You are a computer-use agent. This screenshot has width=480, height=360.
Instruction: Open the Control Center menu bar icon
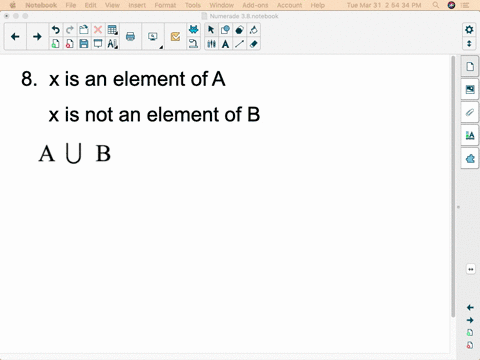[x=465, y=5]
